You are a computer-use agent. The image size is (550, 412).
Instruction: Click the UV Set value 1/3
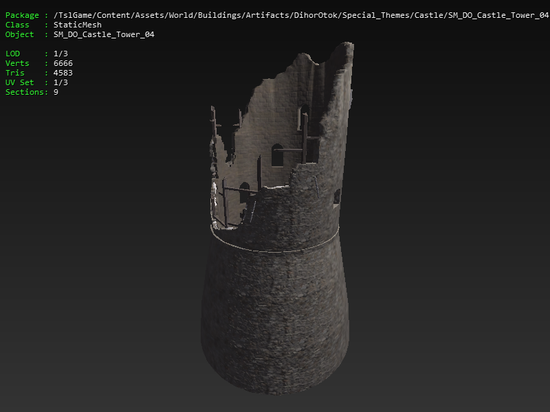(61, 82)
